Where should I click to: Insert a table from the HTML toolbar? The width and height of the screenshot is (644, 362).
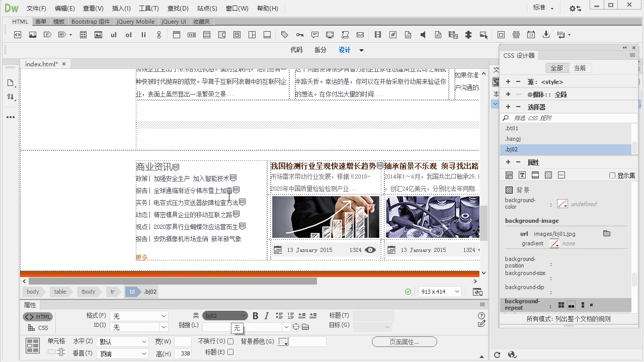[84, 35]
